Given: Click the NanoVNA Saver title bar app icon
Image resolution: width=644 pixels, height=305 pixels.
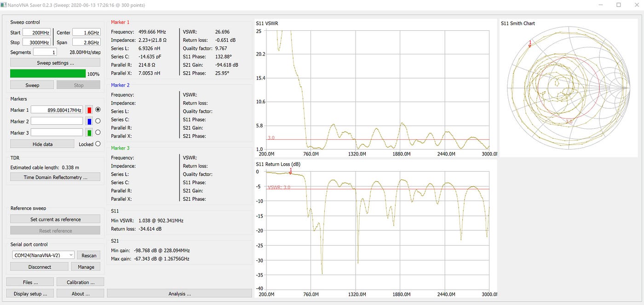Looking at the screenshot, I should pos(4,5).
